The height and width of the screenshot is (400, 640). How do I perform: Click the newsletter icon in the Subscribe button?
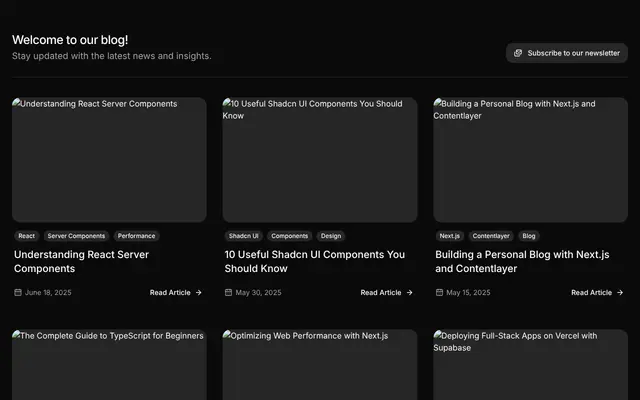[x=518, y=53]
